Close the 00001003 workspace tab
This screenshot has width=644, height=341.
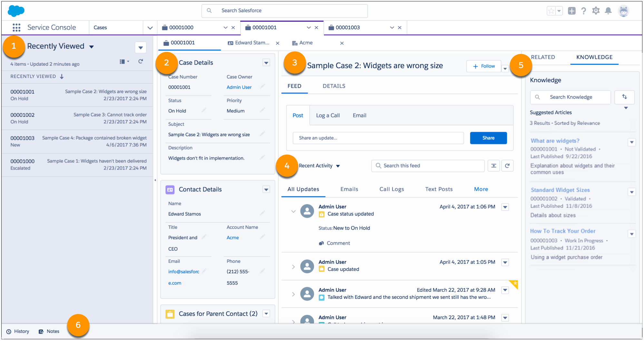coord(400,28)
